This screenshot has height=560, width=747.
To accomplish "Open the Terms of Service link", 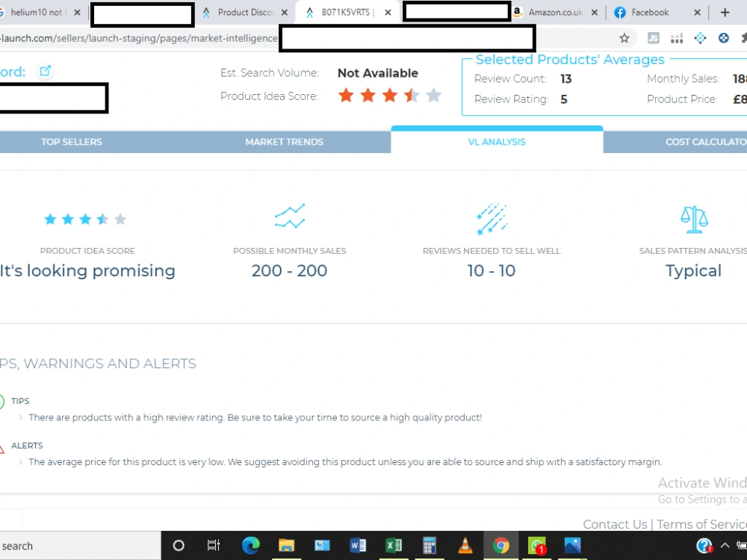I will point(701,524).
